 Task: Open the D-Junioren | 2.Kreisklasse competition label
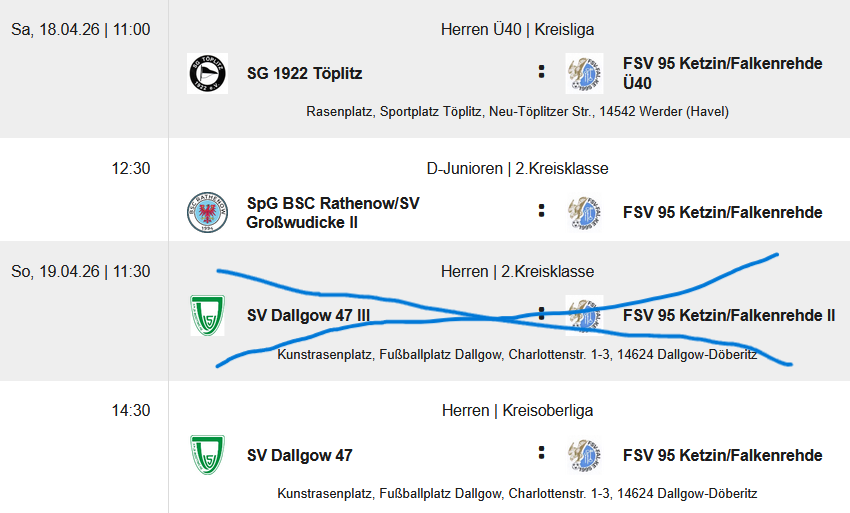(517, 168)
